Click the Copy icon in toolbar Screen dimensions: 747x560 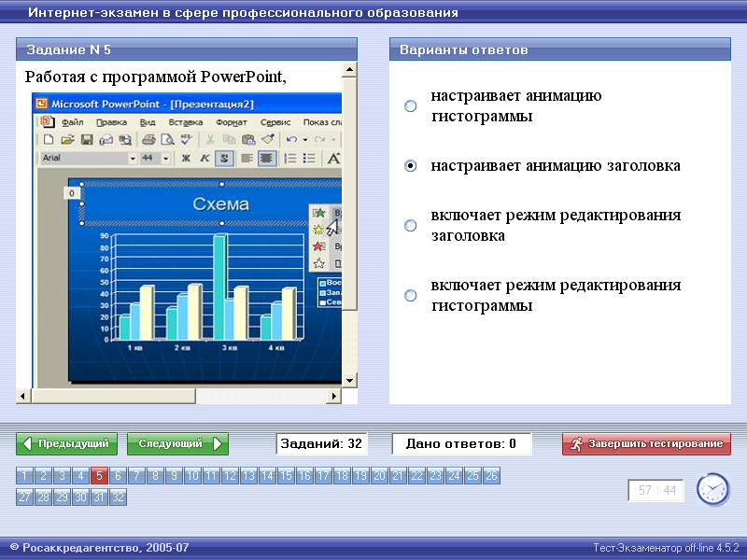point(229,139)
